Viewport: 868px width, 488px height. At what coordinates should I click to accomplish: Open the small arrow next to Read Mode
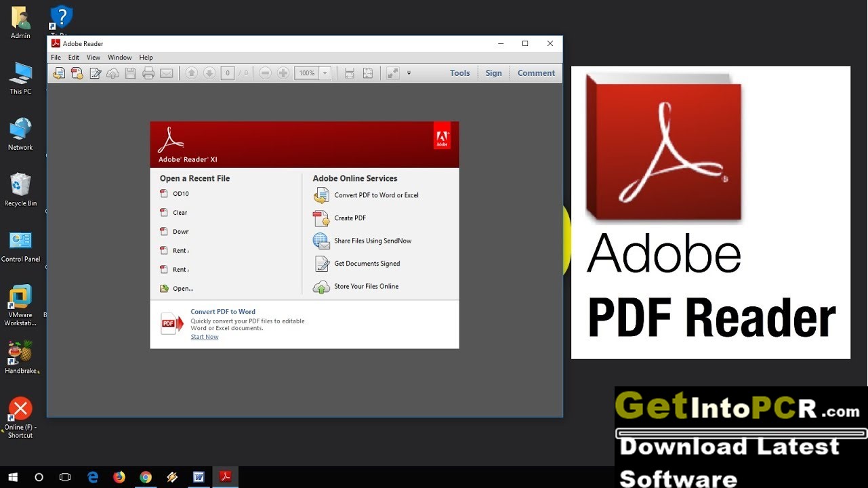point(409,73)
